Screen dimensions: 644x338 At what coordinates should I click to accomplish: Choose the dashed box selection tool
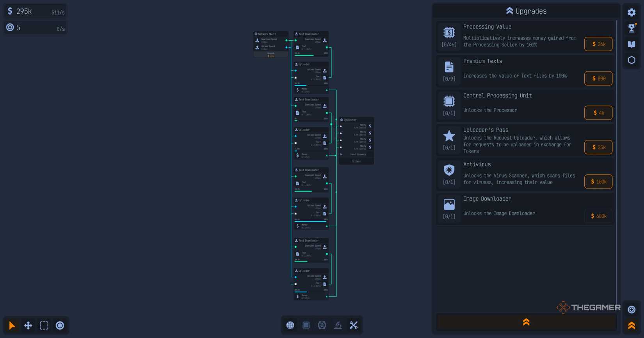pos(44,325)
